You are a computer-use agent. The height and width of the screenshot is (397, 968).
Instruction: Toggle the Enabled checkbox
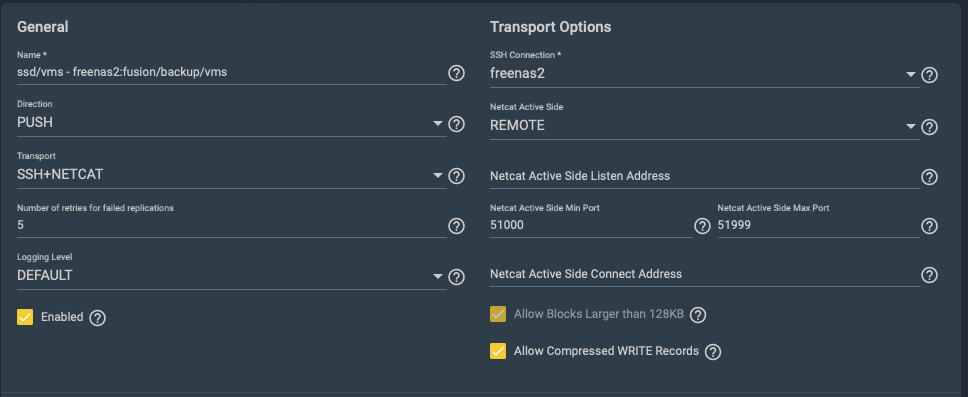point(25,317)
